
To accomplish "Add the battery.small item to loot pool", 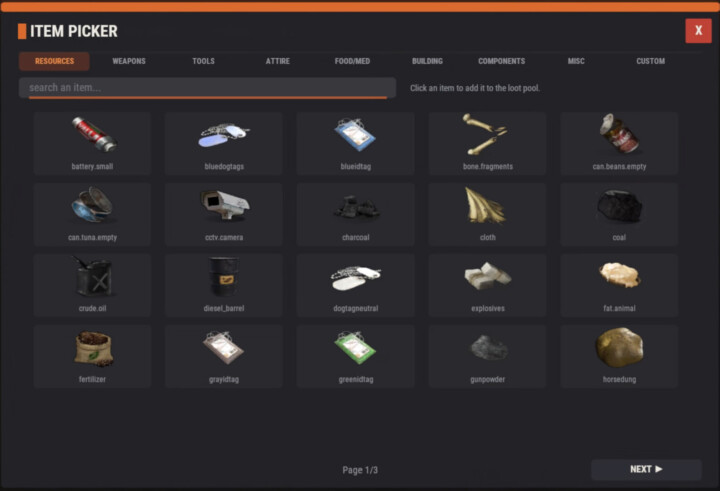I will click(92, 143).
